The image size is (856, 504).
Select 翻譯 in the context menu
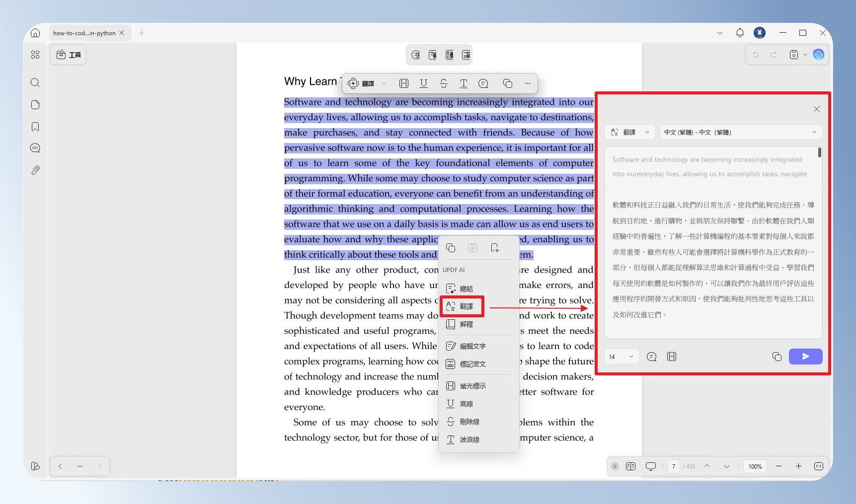(x=462, y=306)
